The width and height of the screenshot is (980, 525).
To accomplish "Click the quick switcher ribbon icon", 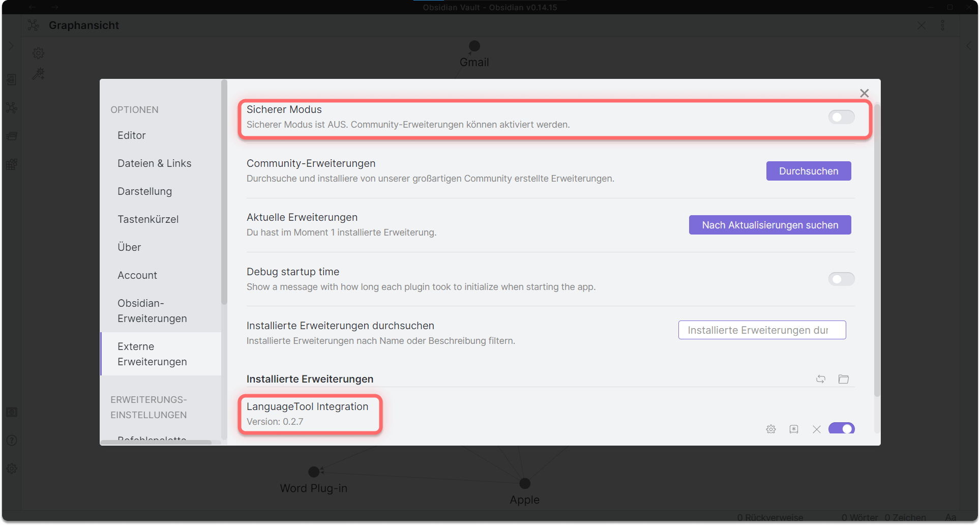I will pyautogui.click(x=12, y=80).
